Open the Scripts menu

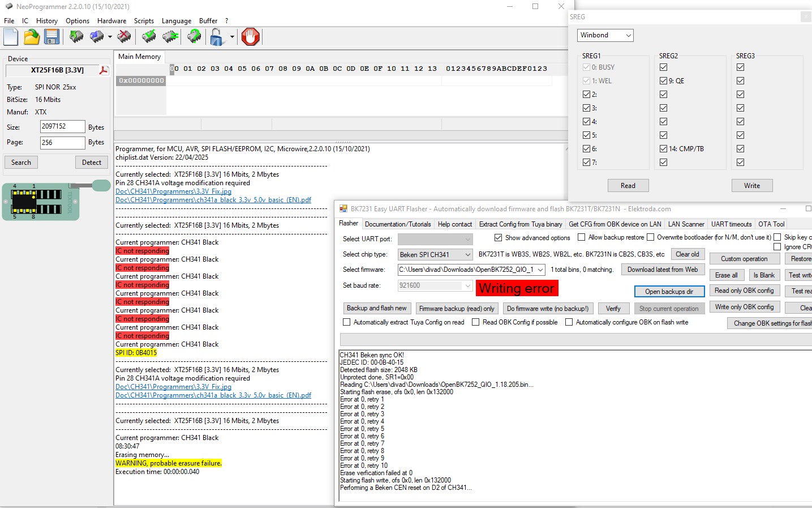tap(144, 21)
